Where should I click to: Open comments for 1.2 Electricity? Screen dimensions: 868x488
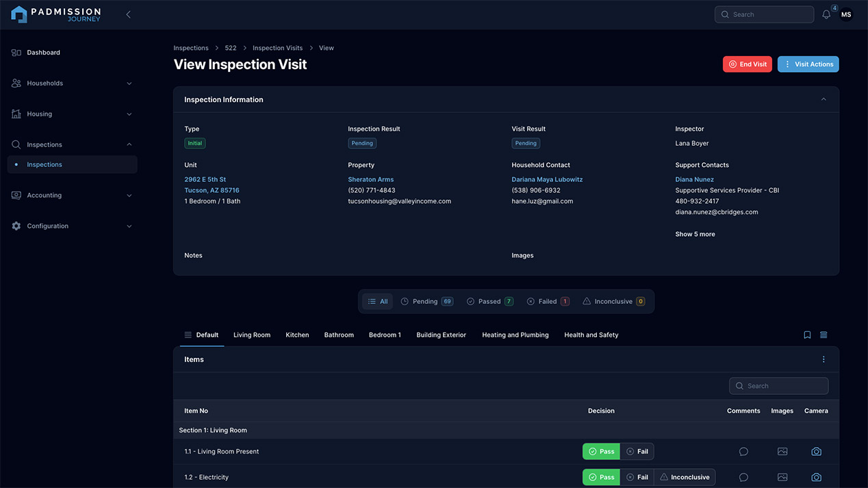pos(743,478)
